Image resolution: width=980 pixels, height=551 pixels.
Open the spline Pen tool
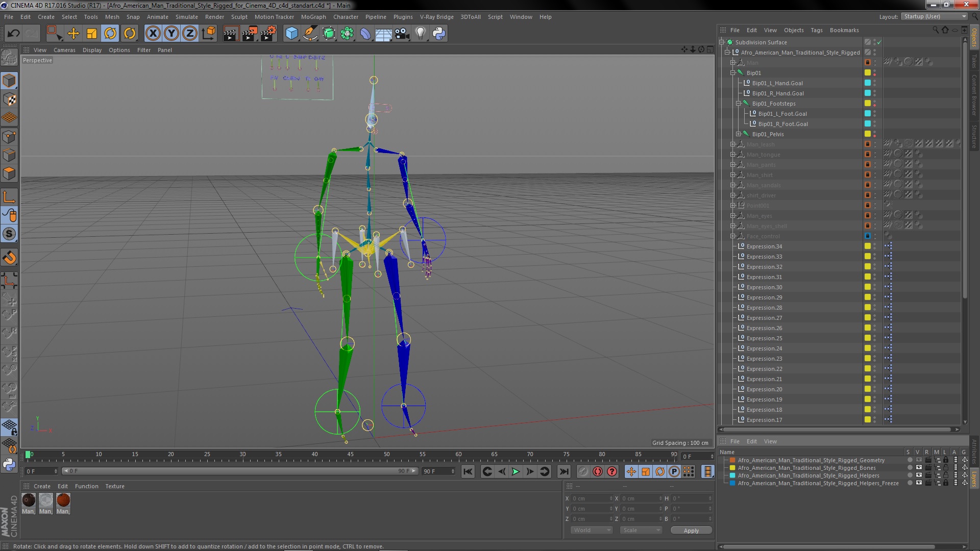pos(310,34)
